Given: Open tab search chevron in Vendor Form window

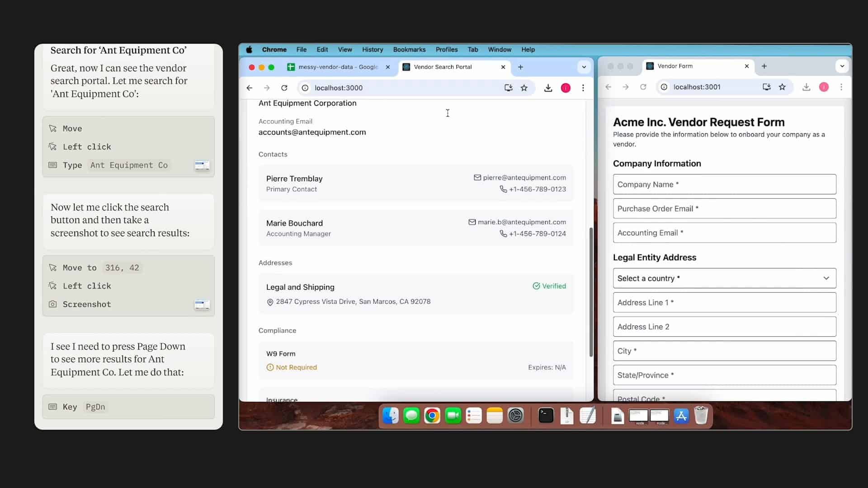Looking at the screenshot, I should click(842, 66).
